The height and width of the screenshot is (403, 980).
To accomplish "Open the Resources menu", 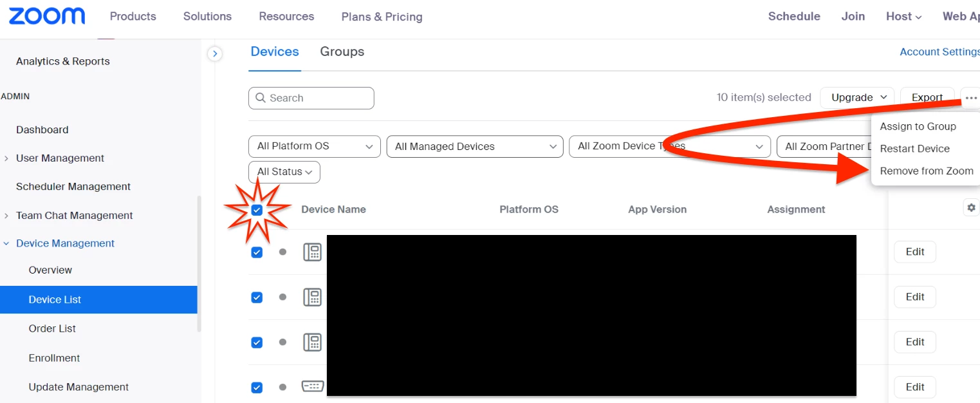I will [x=286, y=16].
